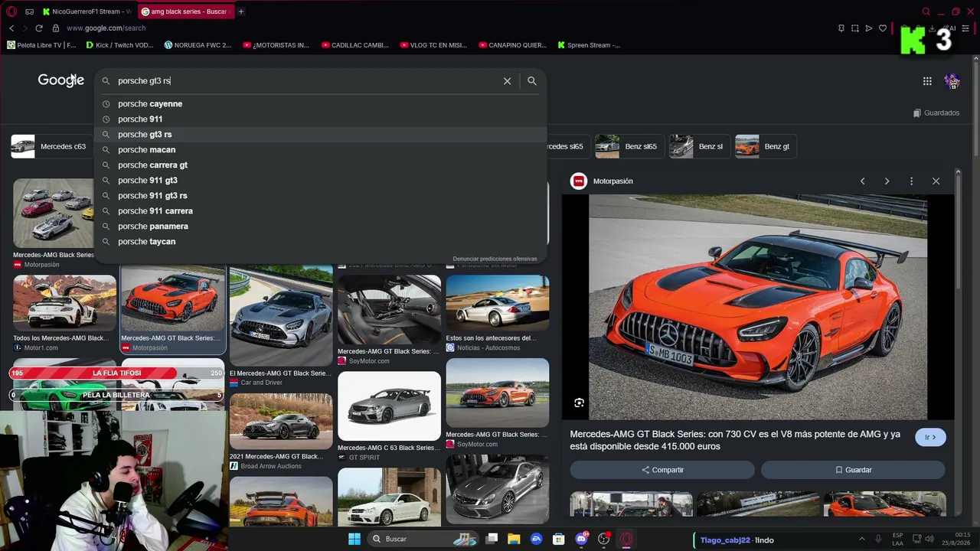
Task: Visit the source page with Ir button
Action: (930, 438)
